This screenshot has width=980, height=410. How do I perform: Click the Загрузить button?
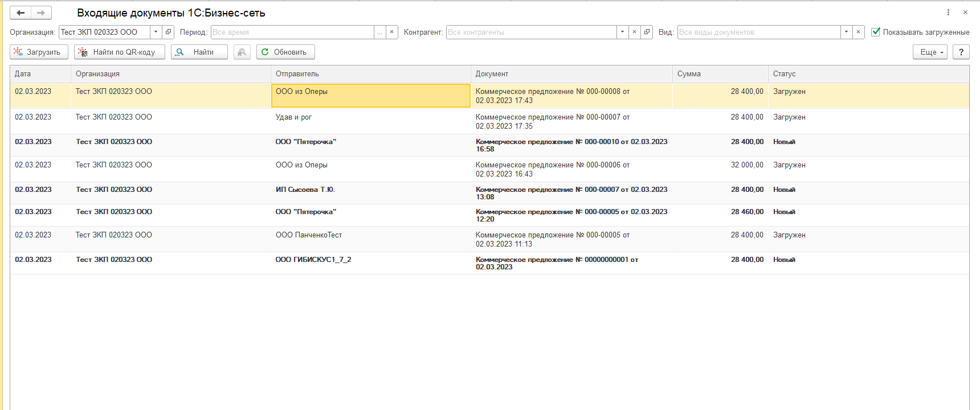click(39, 52)
